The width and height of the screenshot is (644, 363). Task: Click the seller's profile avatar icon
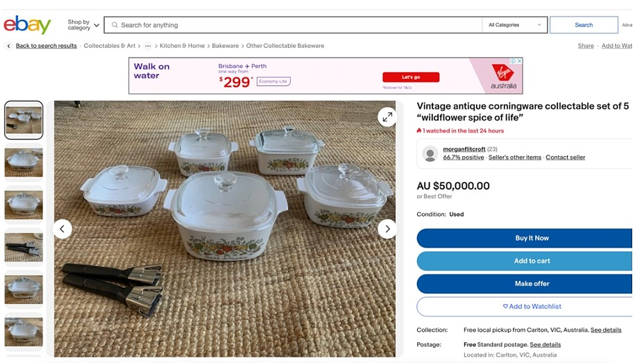coord(430,153)
